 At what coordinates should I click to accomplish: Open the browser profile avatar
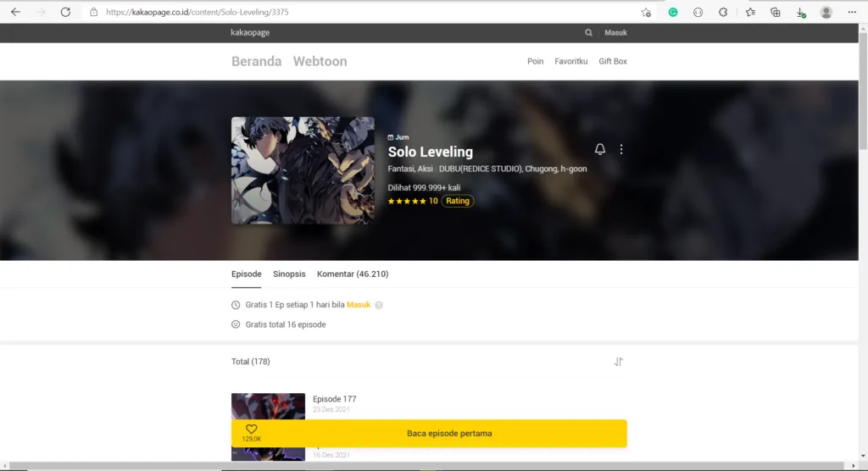click(826, 12)
